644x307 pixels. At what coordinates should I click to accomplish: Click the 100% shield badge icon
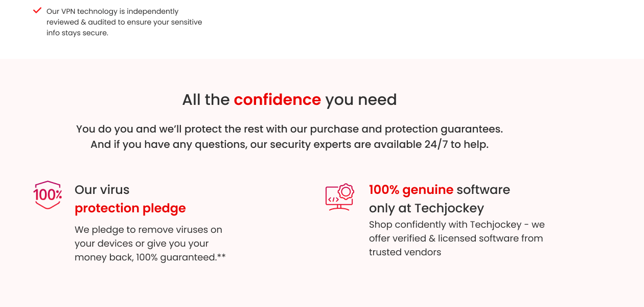coord(48,194)
